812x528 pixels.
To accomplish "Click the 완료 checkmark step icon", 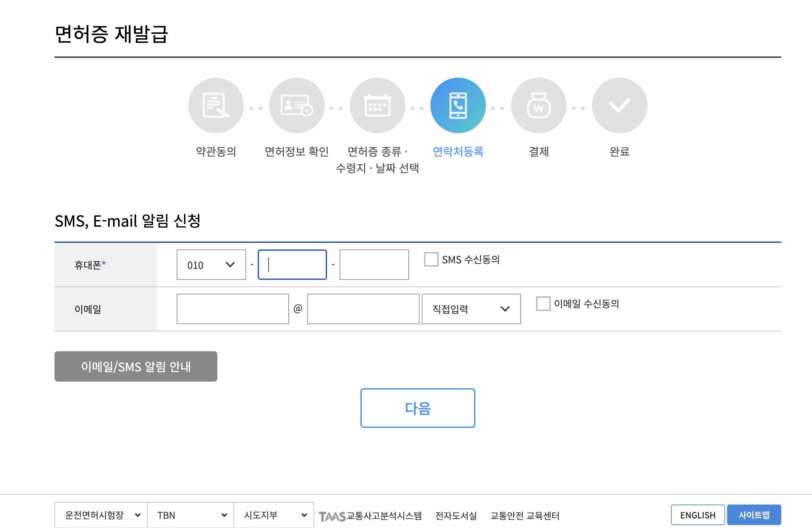I will pyautogui.click(x=619, y=105).
